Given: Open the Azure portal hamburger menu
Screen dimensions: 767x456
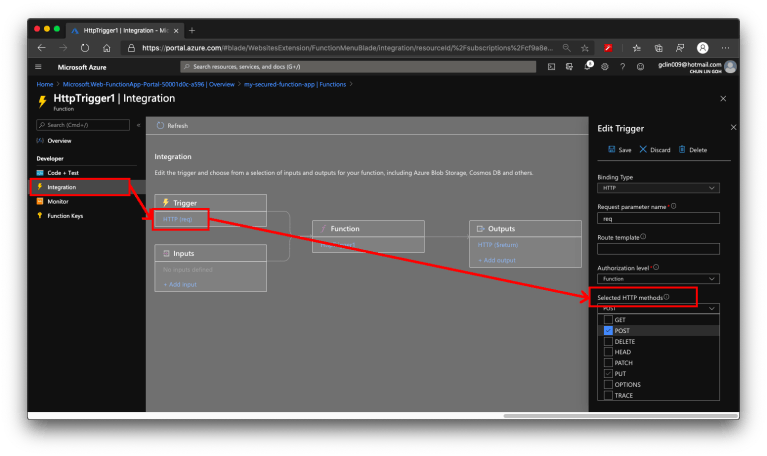Looking at the screenshot, I should 38,67.
